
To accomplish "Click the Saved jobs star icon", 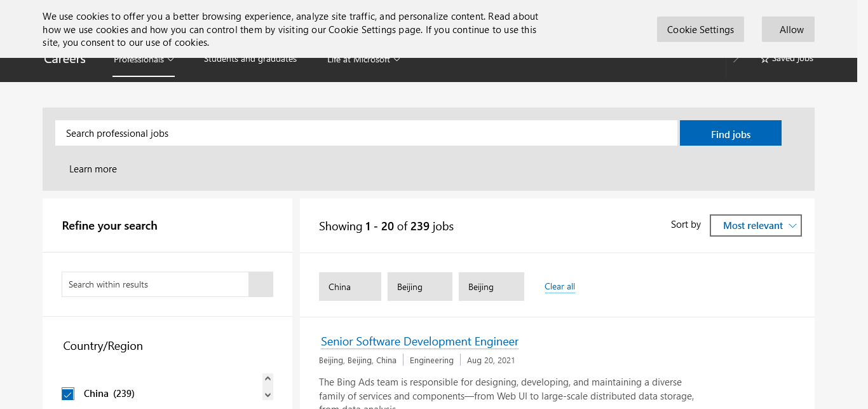I will [764, 59].
